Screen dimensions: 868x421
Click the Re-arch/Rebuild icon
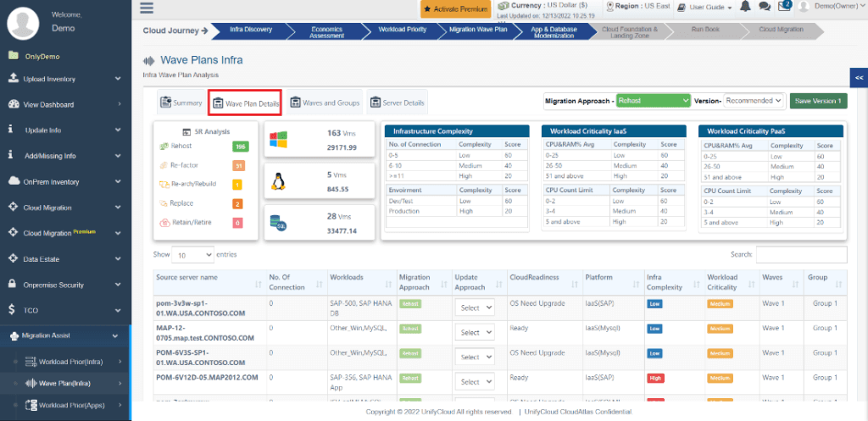coord(164,184)
